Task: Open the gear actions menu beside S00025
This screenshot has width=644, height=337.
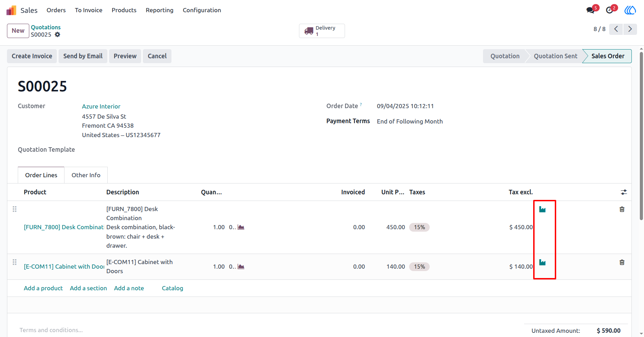Action: 58,35
